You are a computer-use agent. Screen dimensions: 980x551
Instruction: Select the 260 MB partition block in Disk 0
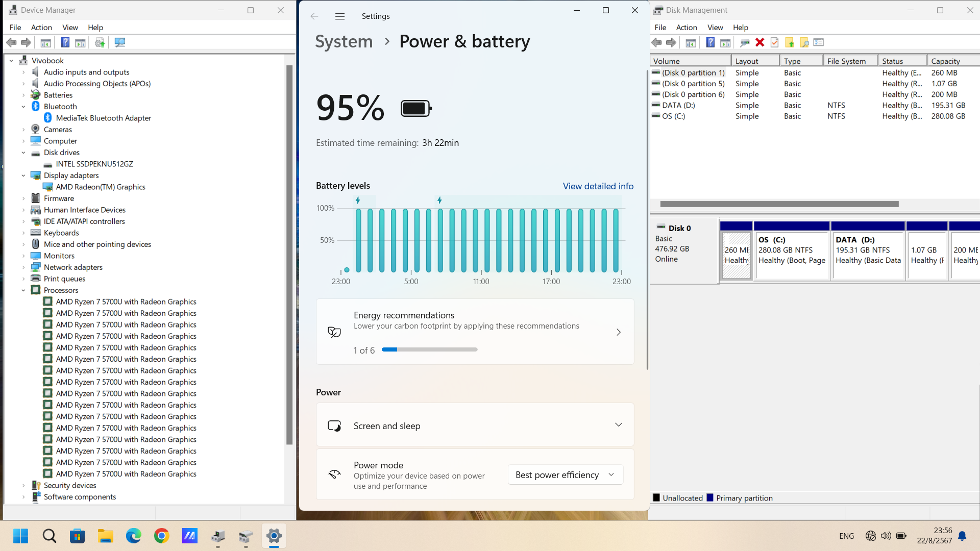(x=737, y=255)
